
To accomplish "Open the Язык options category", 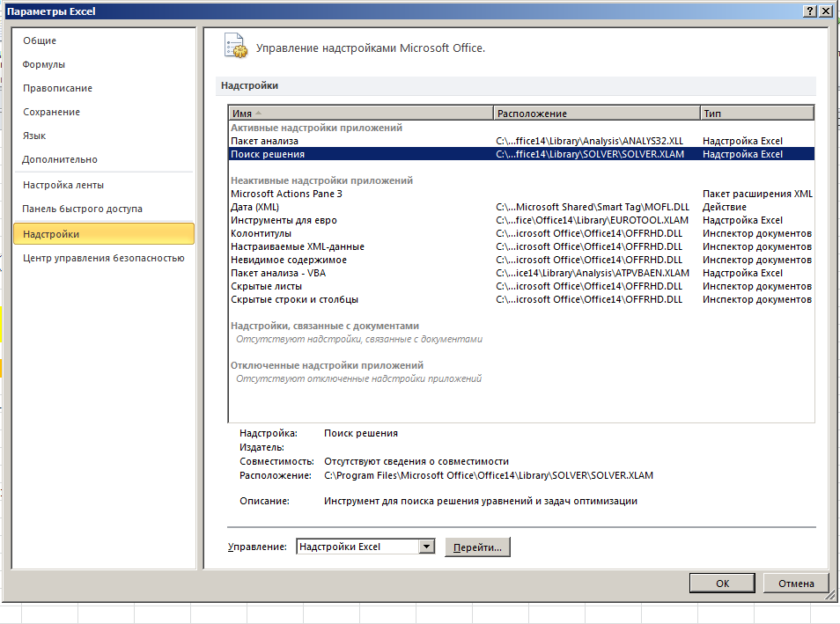I will click(x=34, y=136).
